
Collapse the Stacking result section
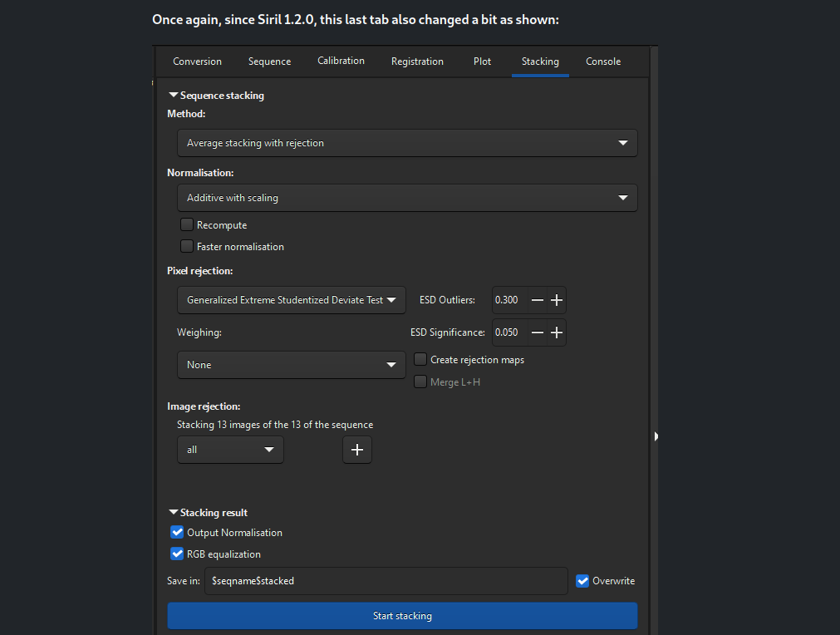[174, 513]
